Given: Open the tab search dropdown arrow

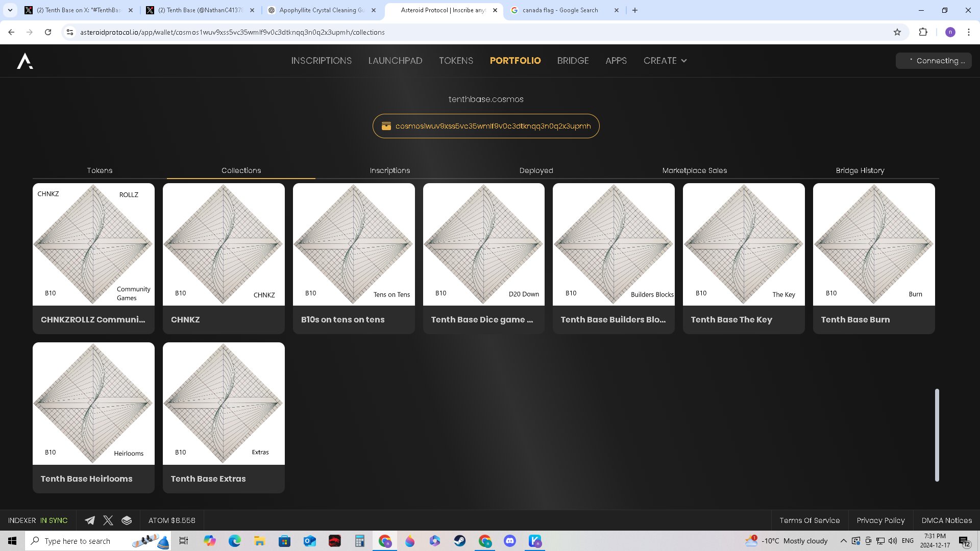Looking at the screenshot, I should point(10,10).
